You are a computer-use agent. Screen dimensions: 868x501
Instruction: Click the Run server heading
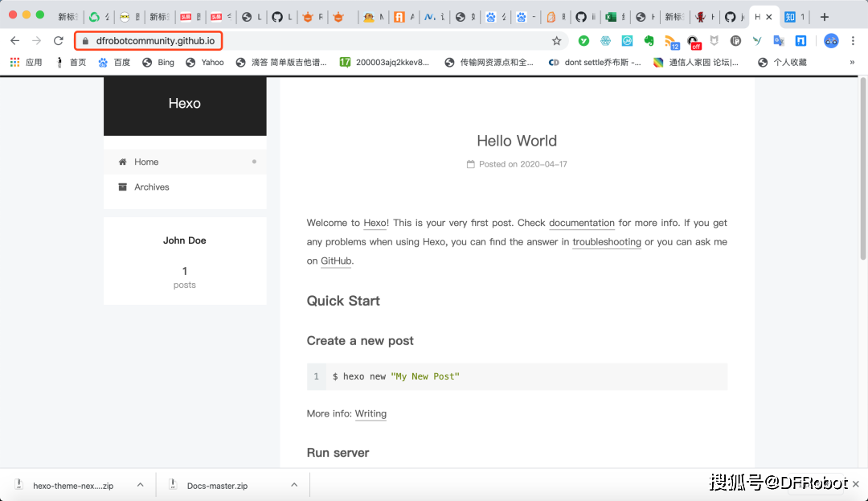click(338, 452)
